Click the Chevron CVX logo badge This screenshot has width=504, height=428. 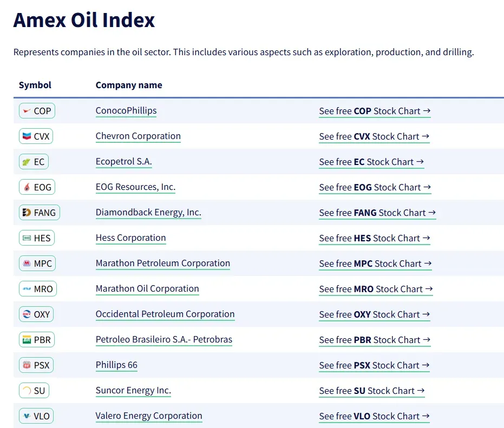[36, 136]
